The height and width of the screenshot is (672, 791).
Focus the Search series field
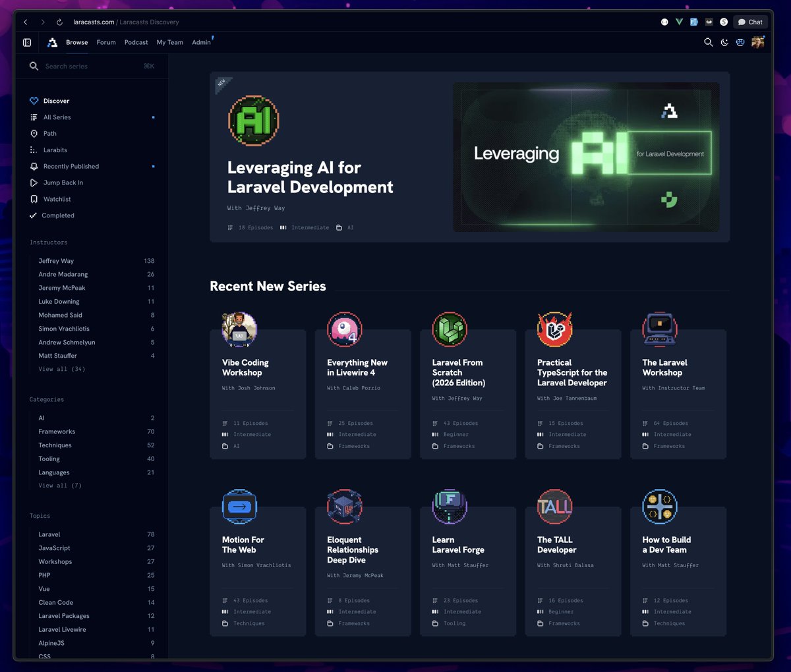click(x=92, y=66)
